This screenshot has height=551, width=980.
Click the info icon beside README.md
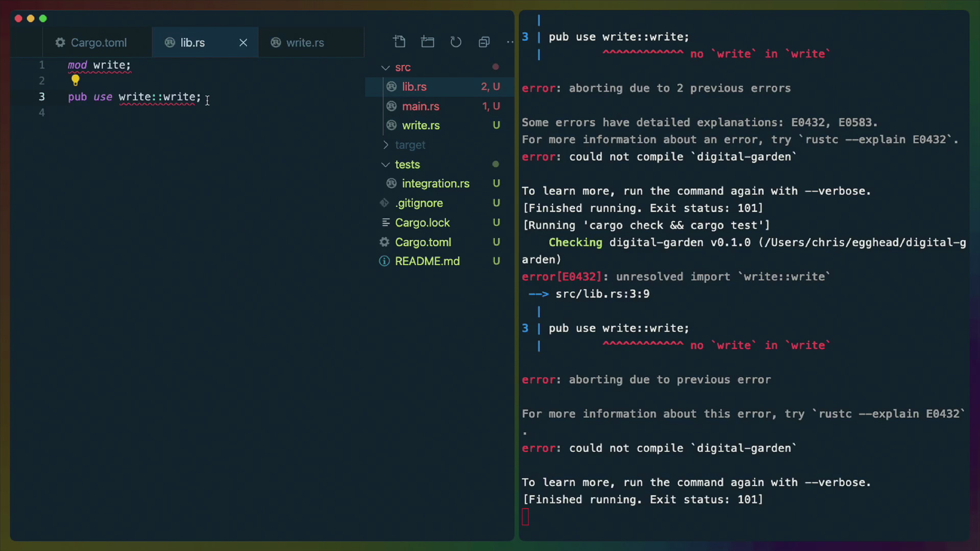click(383, 261)
